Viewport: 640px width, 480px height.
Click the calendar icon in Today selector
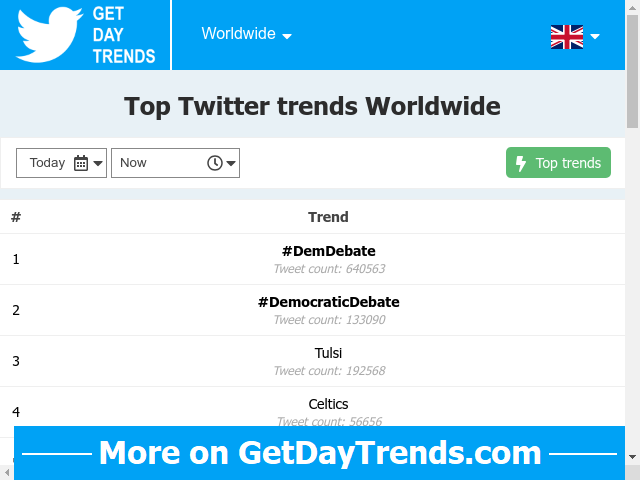[81, 163]
